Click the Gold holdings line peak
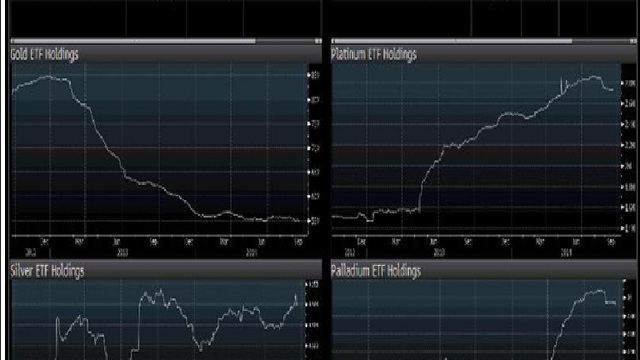 pos(48,76)
